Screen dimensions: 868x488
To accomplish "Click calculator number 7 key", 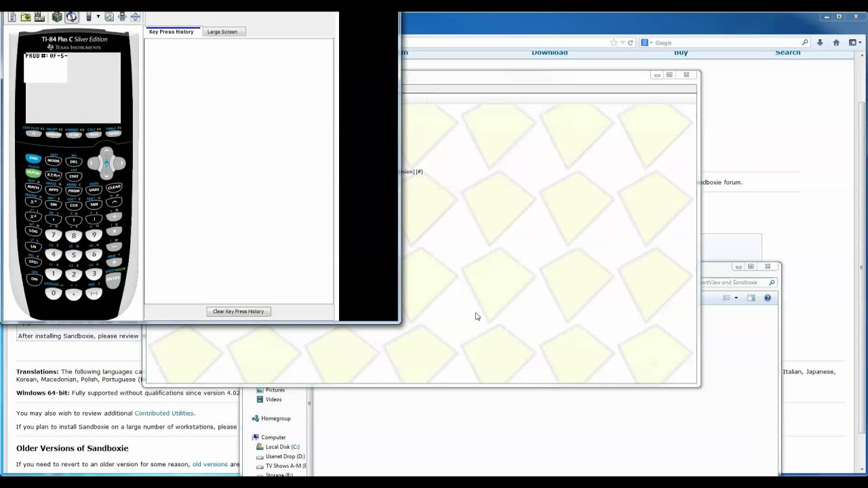I will [x=54, y=236].
